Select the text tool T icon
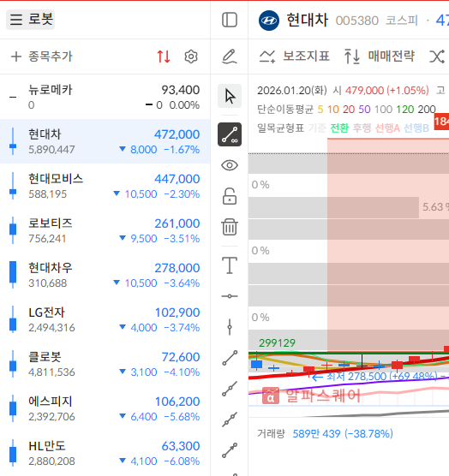The width and height of the screenshot is (449, 476). point(230,265)
